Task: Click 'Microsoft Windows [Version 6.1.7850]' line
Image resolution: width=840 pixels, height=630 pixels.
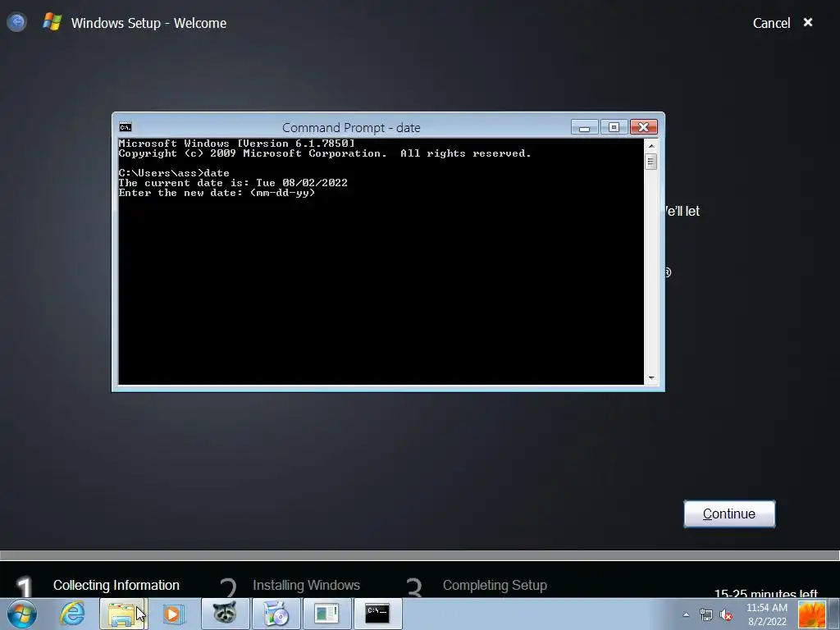Action: [237, 143]
